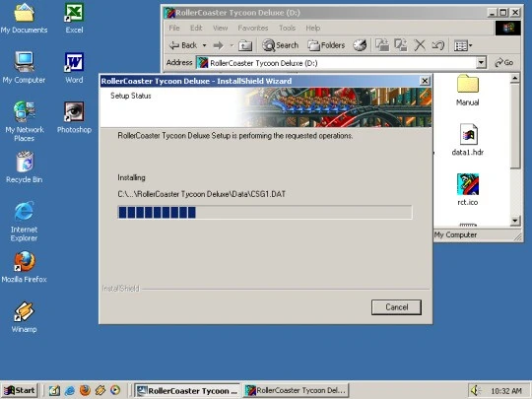Image resolution: width=532 pixels, height=399 pixels.
Task: Select the data1.hdr file icon
Action: click(x=468, y=140)
